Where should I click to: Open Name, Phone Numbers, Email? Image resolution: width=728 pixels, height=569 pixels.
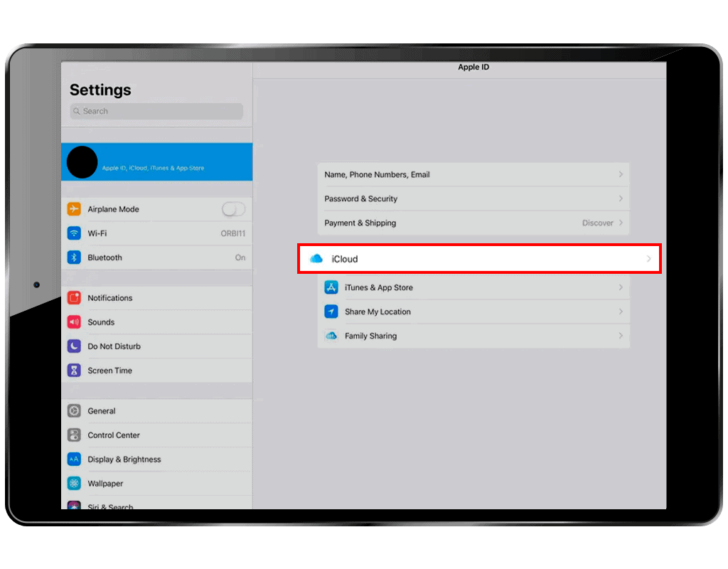coord(473,174)
